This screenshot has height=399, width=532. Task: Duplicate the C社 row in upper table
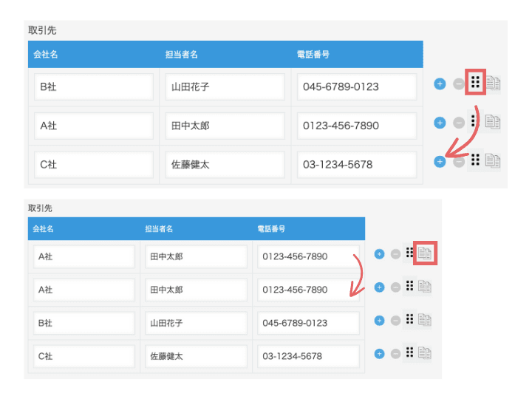[493, 160]
